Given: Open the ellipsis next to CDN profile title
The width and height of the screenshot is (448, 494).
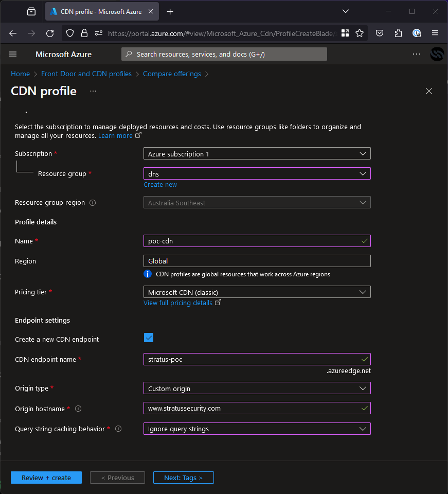Looking at the screenshot, I should [93, 91].
